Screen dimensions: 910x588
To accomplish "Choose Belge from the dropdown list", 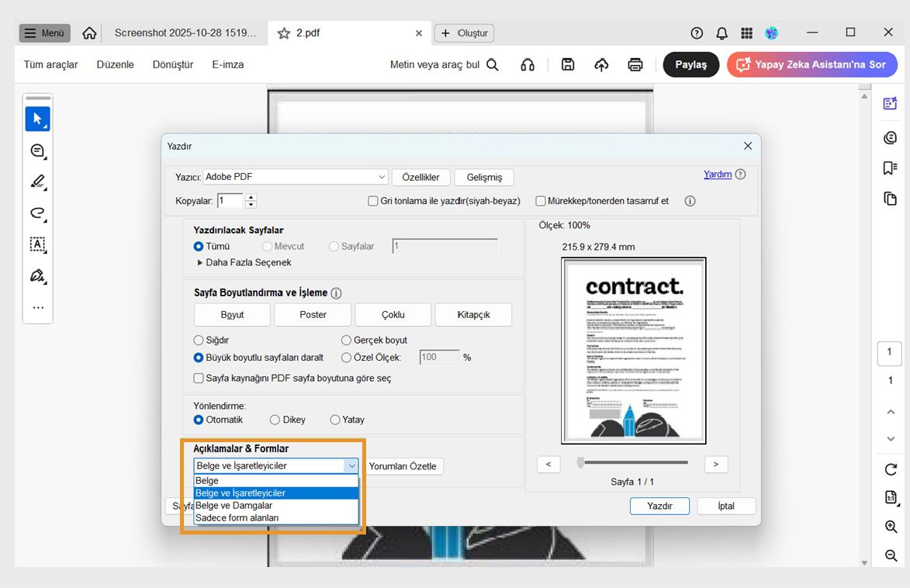I will (x=276, y=481).
